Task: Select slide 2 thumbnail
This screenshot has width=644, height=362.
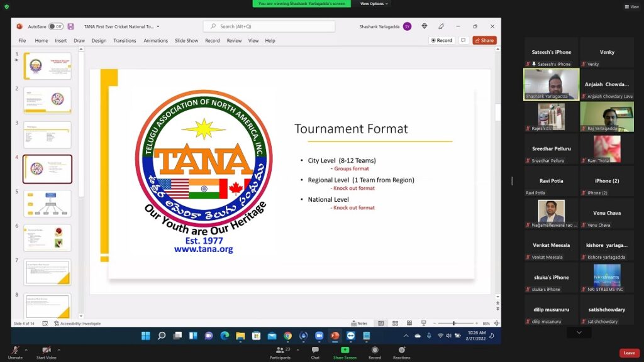Action: (x=47, y=100)
